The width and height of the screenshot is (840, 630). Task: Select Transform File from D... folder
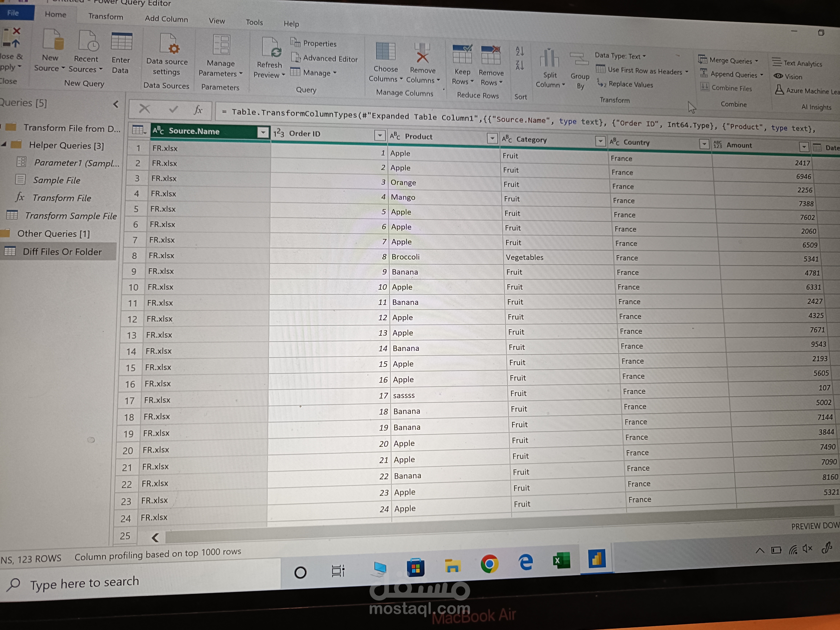(x=63, y=128)
